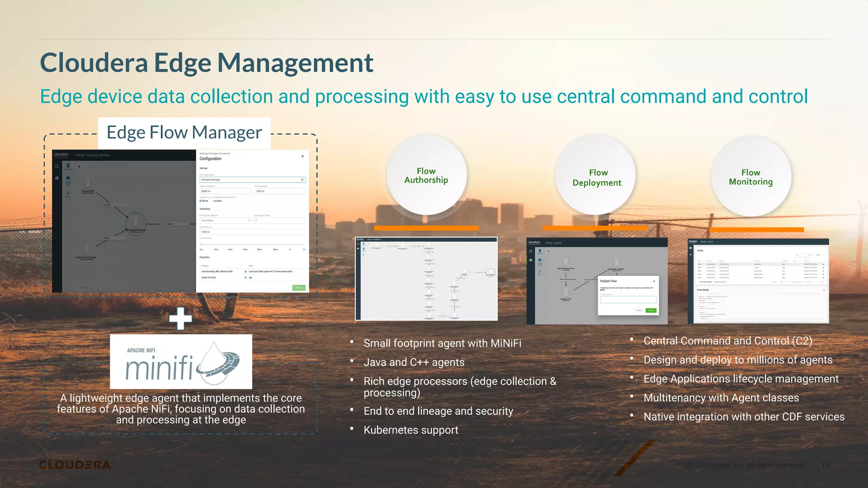This screenshot has height=488, width=868.
Task: Click the funnel icon in the gizmo design toolbar
Action: [540, 272]
